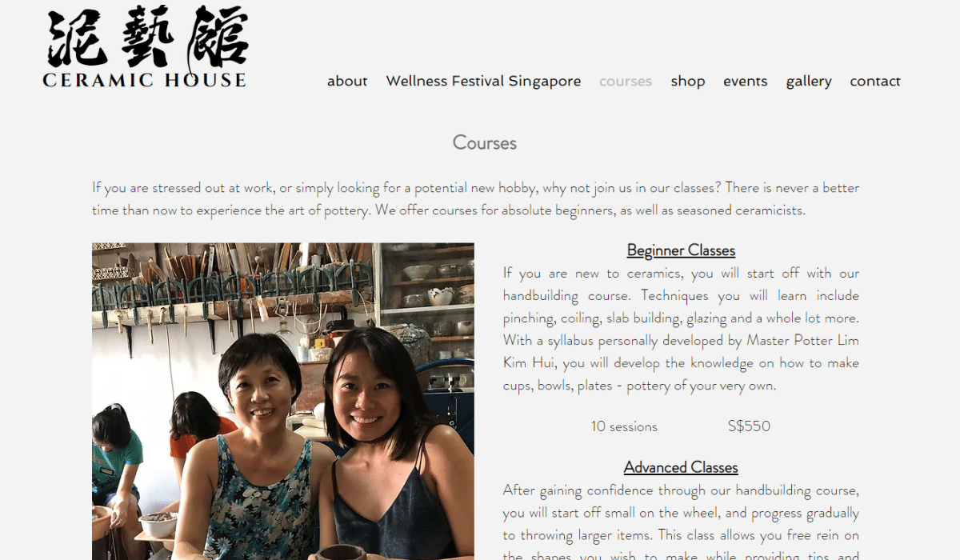Open the gallery page
The width and height of the screenshot is (960, 560).
click(809, 81)
